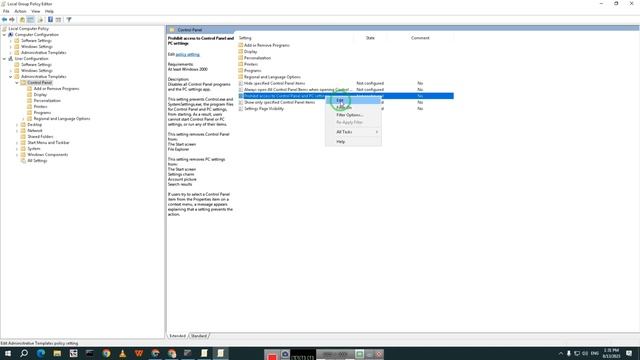Image resolution: width=640 pixels, height=360 pixels.
Task: Open the Help menu in the menu bar
Action: pos(49,11)
